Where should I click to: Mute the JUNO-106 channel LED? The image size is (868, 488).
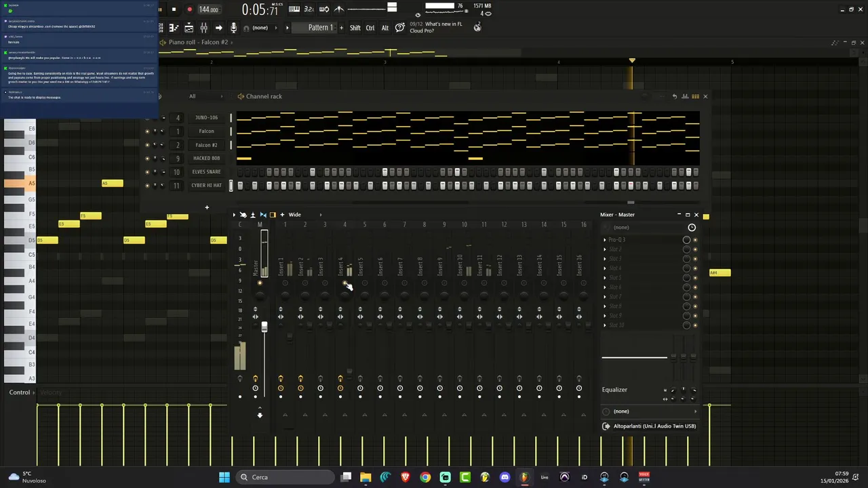147,117
